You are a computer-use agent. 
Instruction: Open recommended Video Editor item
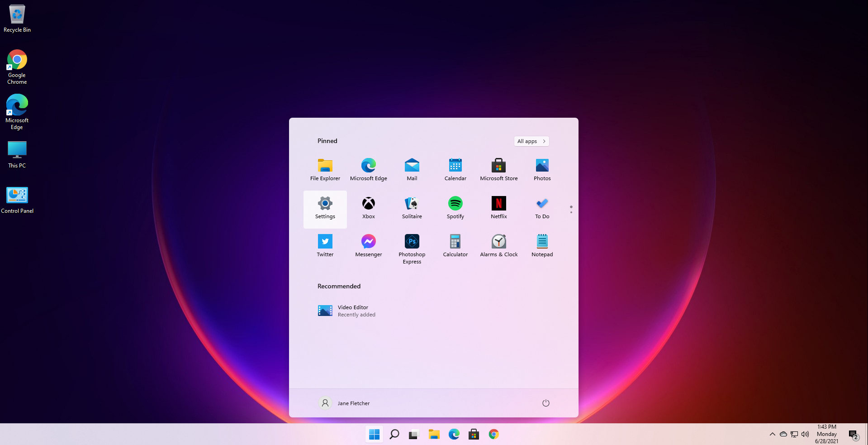[347, 311]
